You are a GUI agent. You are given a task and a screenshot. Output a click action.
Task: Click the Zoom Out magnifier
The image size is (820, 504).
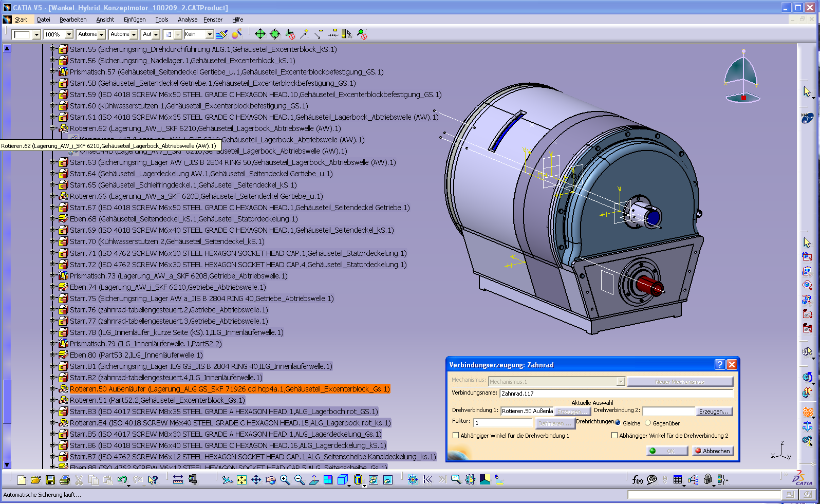click(299, 480)
